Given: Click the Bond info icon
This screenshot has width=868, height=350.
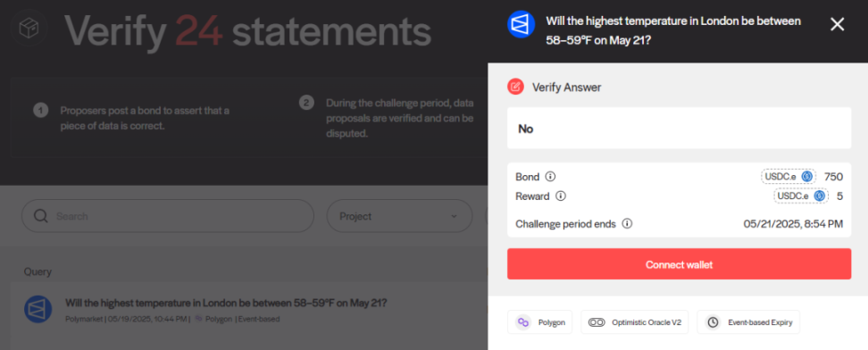Looking at the screenshot, I should coord(550,177).
